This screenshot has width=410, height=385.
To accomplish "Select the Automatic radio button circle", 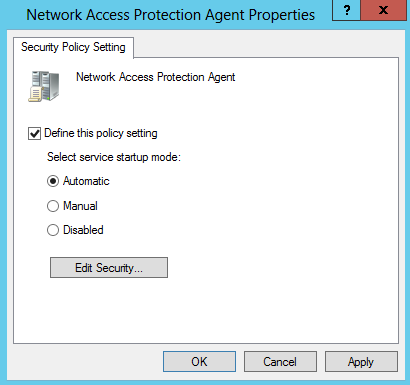I will coord(53,181).
